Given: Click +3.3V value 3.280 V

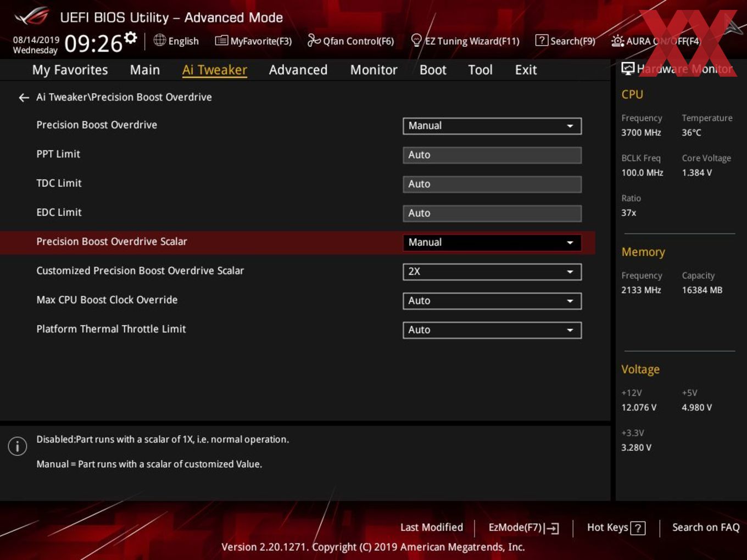Looking at the screenshot, I should click(x=636, y=447).
